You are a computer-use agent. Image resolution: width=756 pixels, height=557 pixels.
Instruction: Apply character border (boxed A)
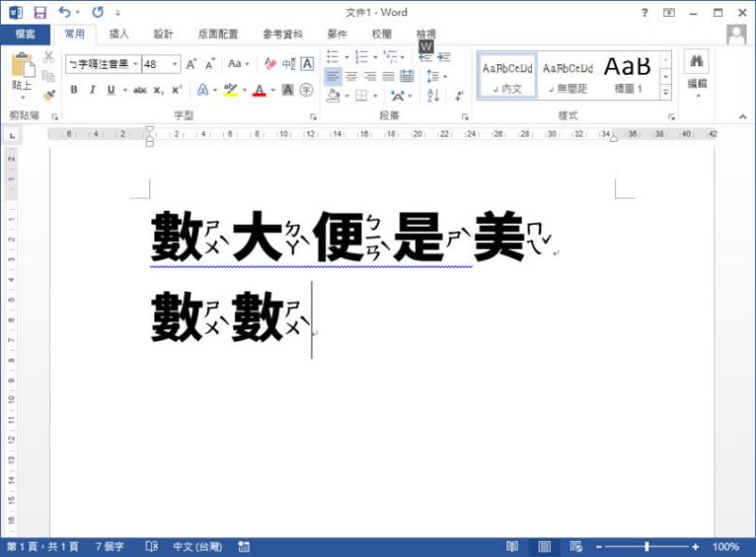point(306,63)
